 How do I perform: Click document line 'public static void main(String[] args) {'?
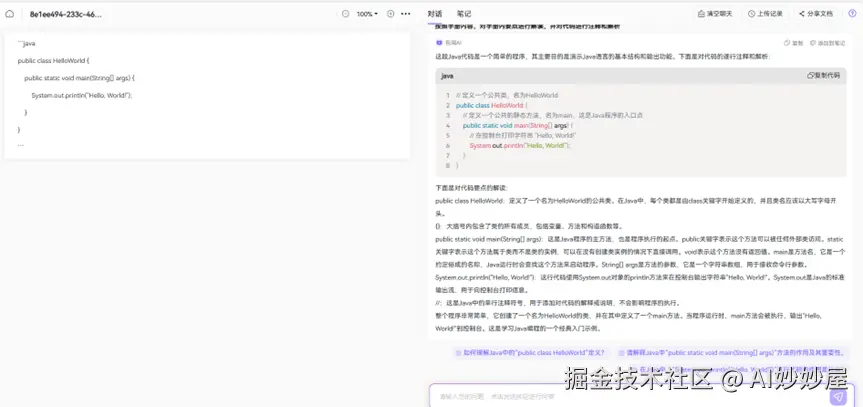[x=79, y=78]
